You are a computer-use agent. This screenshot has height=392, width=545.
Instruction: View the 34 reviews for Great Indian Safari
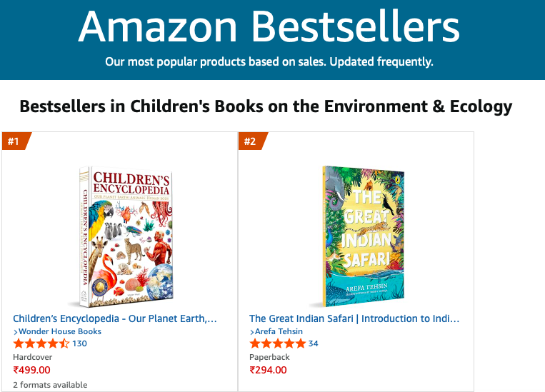(313, 343)
